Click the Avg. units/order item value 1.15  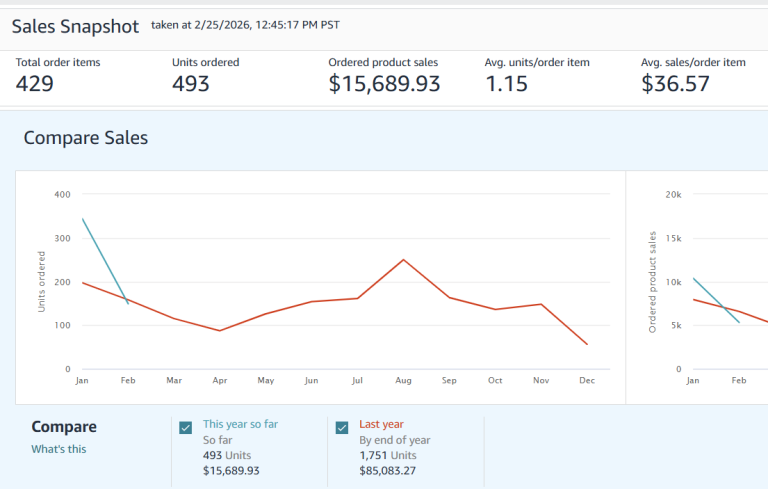(506, 84)
